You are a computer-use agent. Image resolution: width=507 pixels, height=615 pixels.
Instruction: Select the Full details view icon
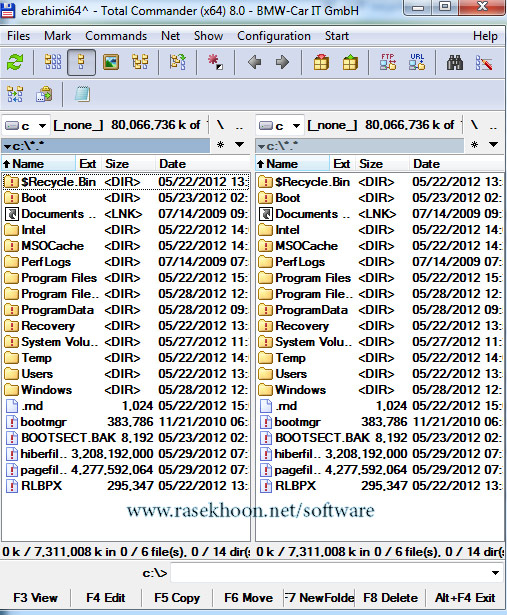click(x=81, y=62)
